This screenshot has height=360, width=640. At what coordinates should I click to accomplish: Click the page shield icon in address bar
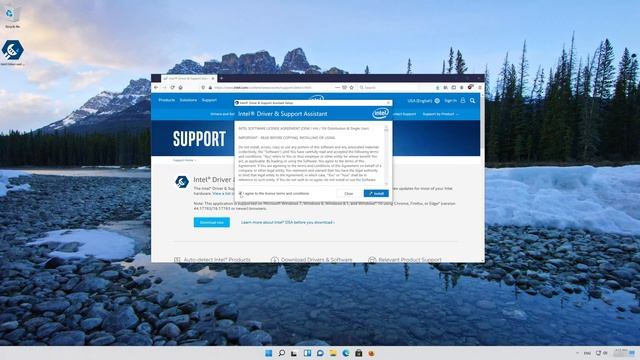click(x=203, y=87)
